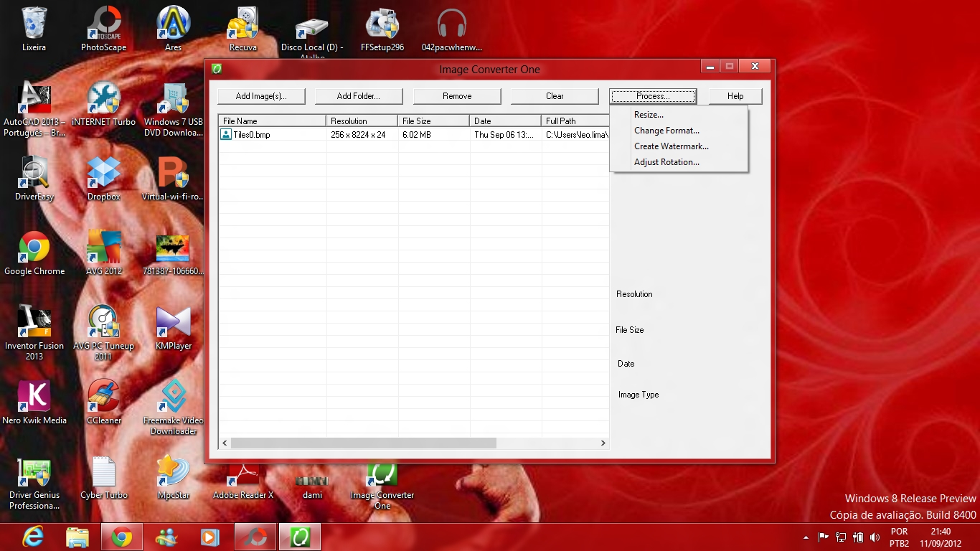The height and width of the screenshot is (551, 980).
Task: Open the Help button
Action: pyautogui.click(x=735, y=96)
